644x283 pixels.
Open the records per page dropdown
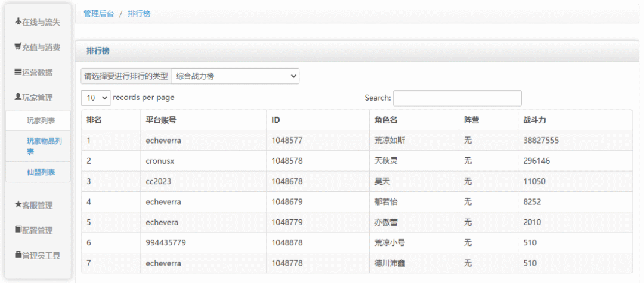pyautogui.click(x=95, y=98)
